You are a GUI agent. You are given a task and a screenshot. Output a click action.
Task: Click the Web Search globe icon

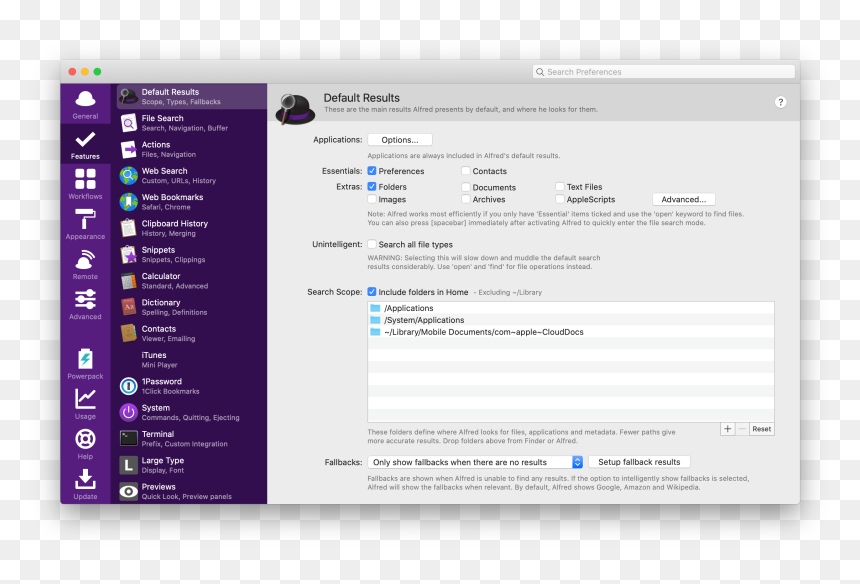(128, 175)
